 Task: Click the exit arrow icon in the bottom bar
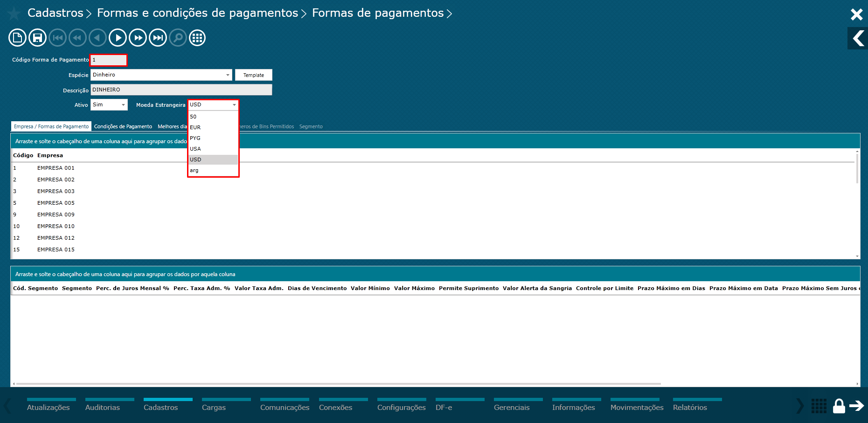coord(856,406)
